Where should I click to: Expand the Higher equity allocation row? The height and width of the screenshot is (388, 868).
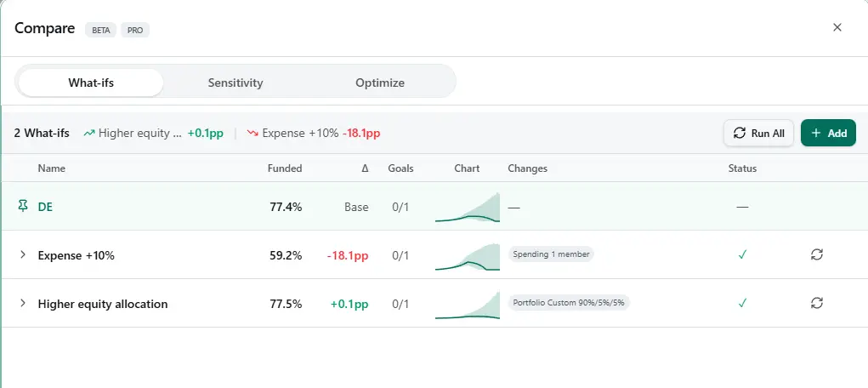23,304
